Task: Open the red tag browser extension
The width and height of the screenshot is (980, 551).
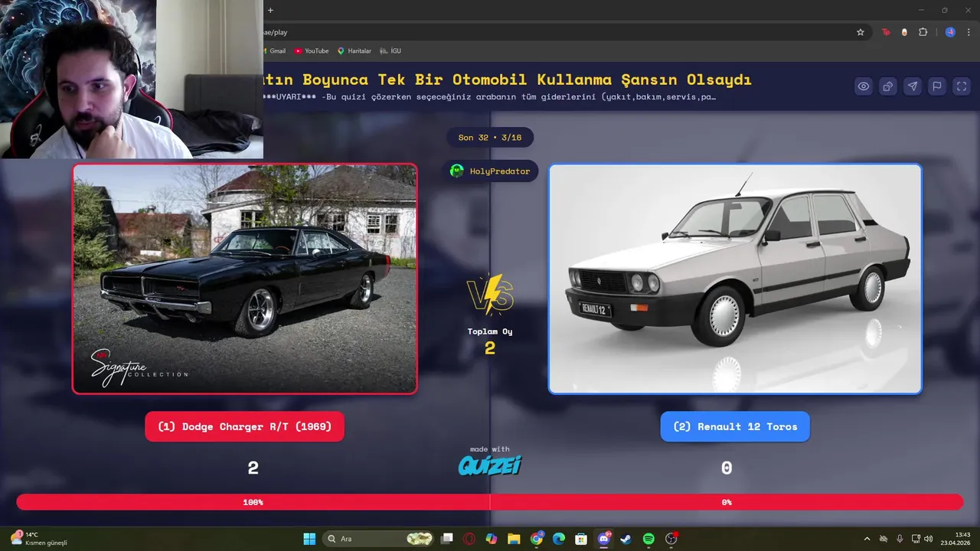Action: click(887, 32)
